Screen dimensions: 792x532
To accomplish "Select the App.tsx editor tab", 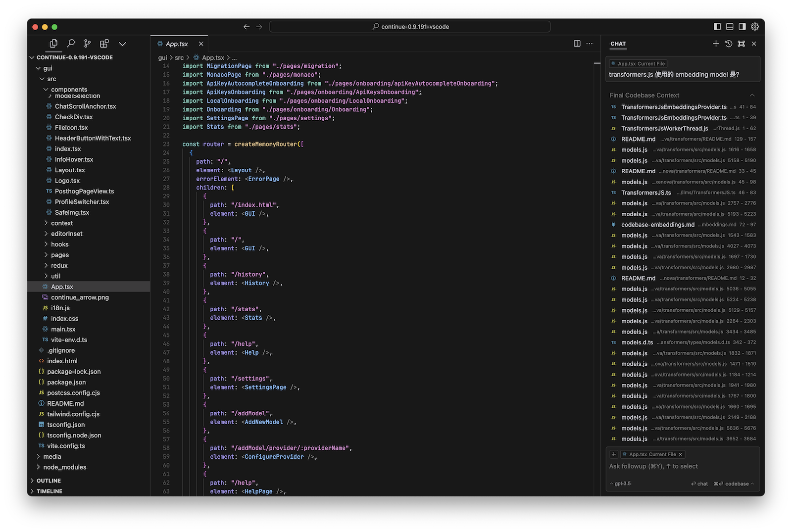I will click(x=177, y=44).
